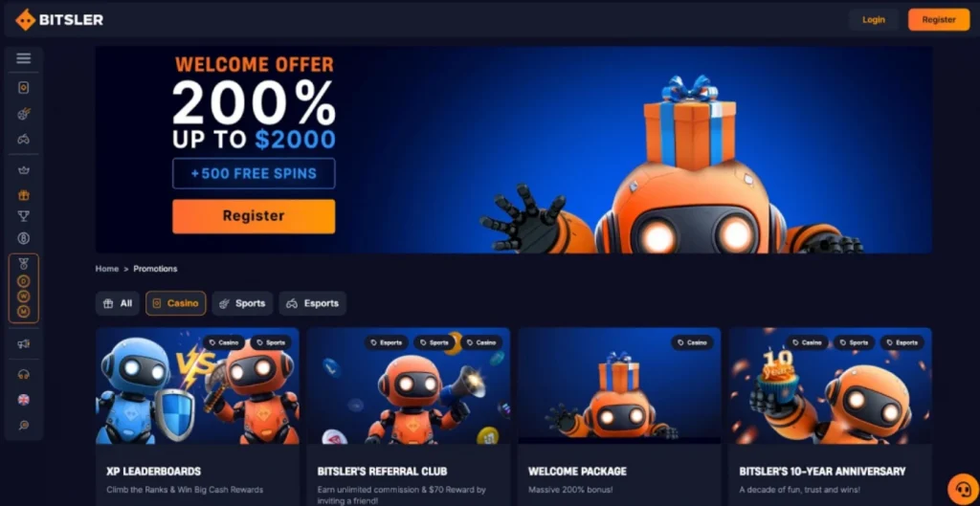Viewport: 980px width, 506px height.
Task: Switch to the Esports promotions tab
Action: pyautogui.click(x=313, y=303)
